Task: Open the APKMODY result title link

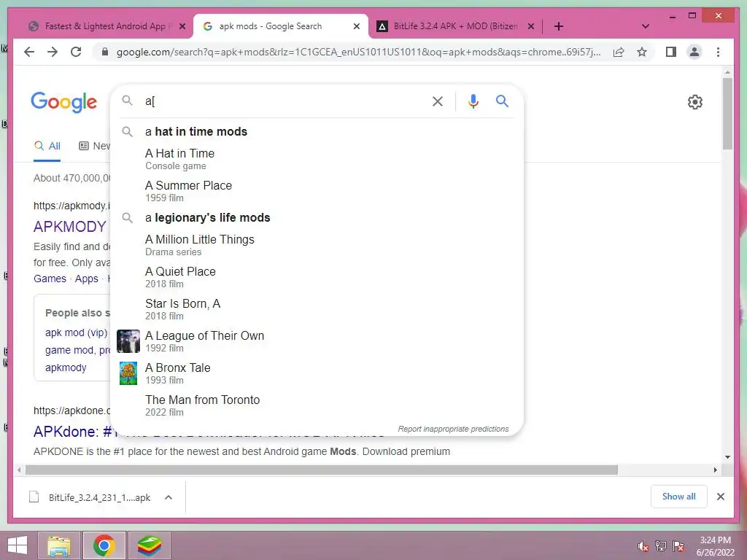Action: [69, 227]
